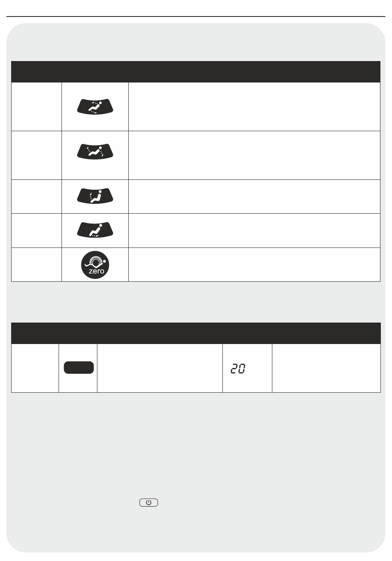This screenshot has height=561, width=392.
Task: Click the zero gravity round icon
Action: (x=95, y=265)
